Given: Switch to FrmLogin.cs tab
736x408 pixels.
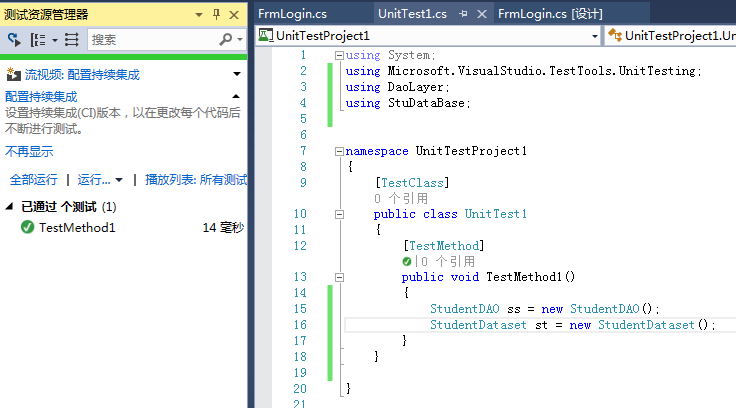Looking at the screenshot, I should click(292, 14).
